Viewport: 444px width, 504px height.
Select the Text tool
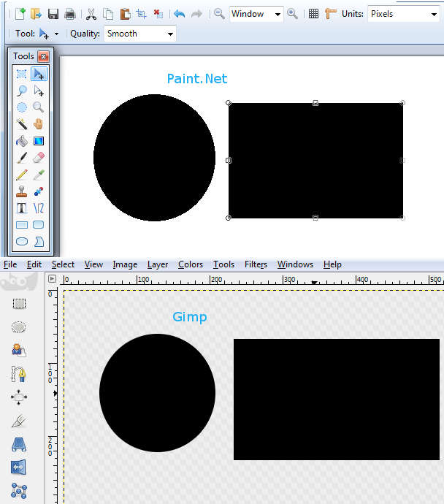22,208
